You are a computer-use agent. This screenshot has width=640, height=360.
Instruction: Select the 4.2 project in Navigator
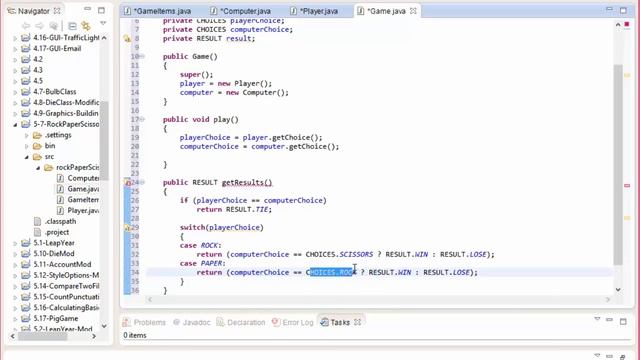(38, 59)
